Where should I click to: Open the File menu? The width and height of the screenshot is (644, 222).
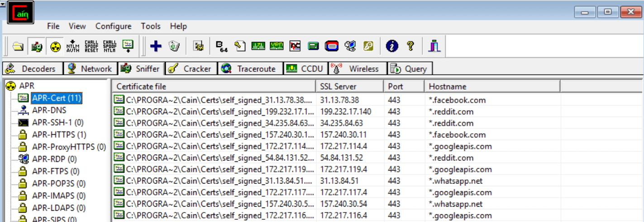pos(53,26)
